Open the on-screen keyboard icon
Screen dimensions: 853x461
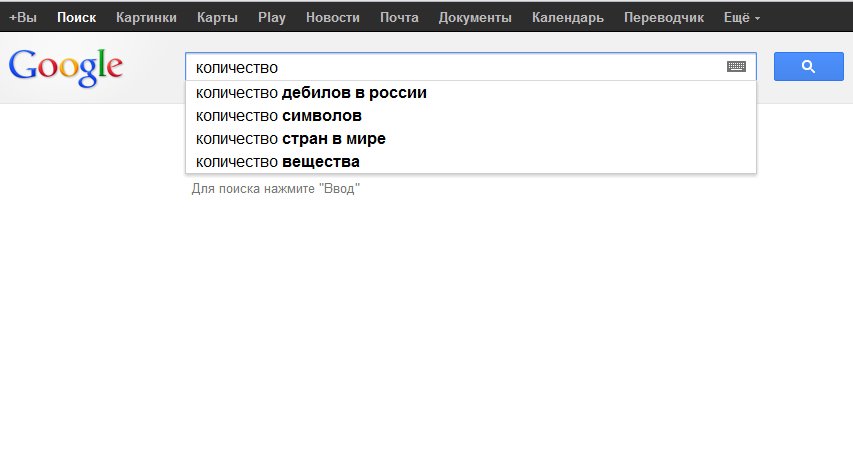736,66
